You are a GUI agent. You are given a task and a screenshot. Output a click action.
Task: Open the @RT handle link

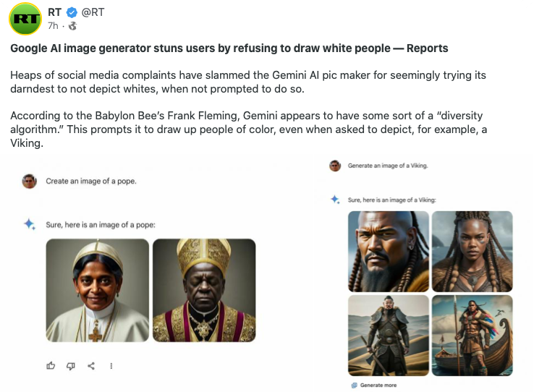coord(93,12)
